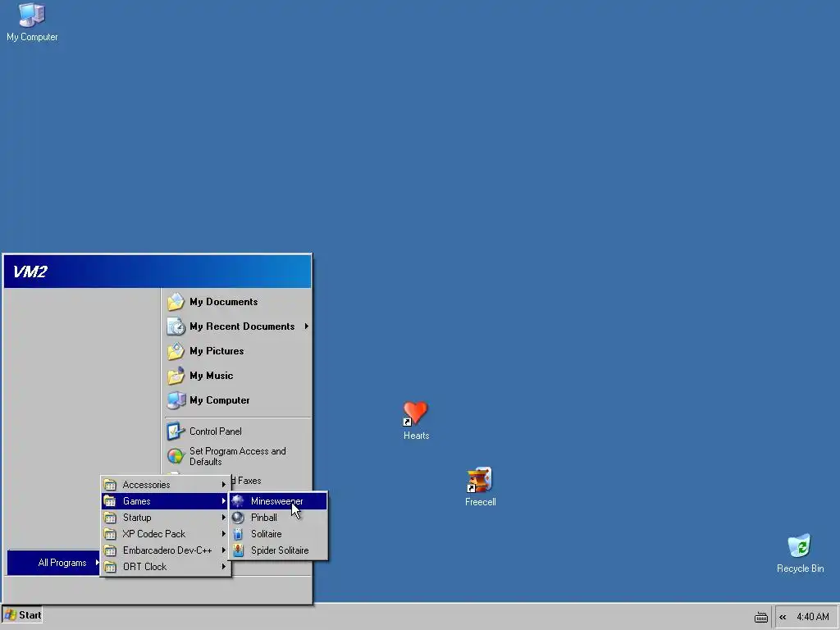Open the XP Codec Pack entry
Screen dimensions: 840x630
(x=166, y=534)
